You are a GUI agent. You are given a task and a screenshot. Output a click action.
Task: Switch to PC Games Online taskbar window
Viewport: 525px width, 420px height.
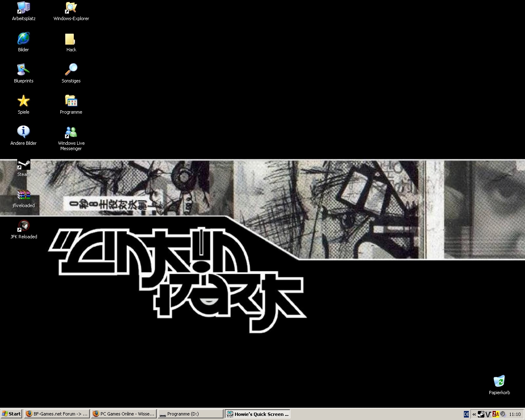tap(123, 414)
